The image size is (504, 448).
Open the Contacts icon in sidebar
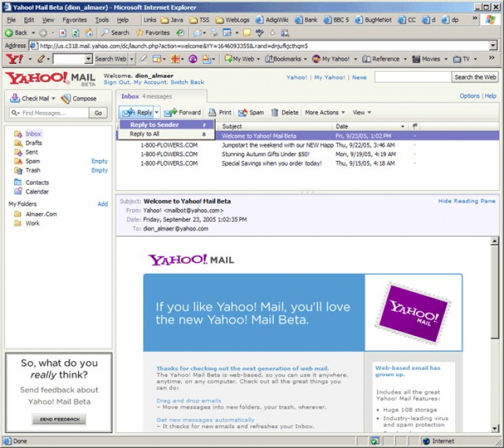tap(18, 182)
